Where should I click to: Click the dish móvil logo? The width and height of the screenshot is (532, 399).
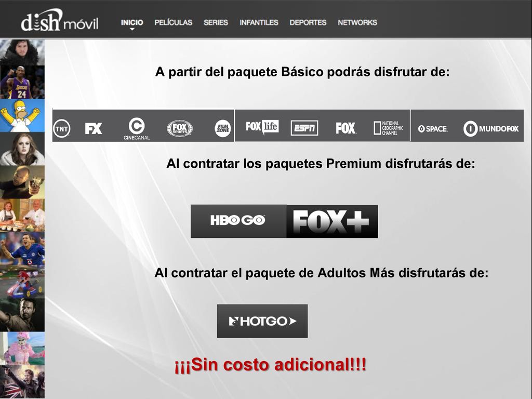[60, 20]
